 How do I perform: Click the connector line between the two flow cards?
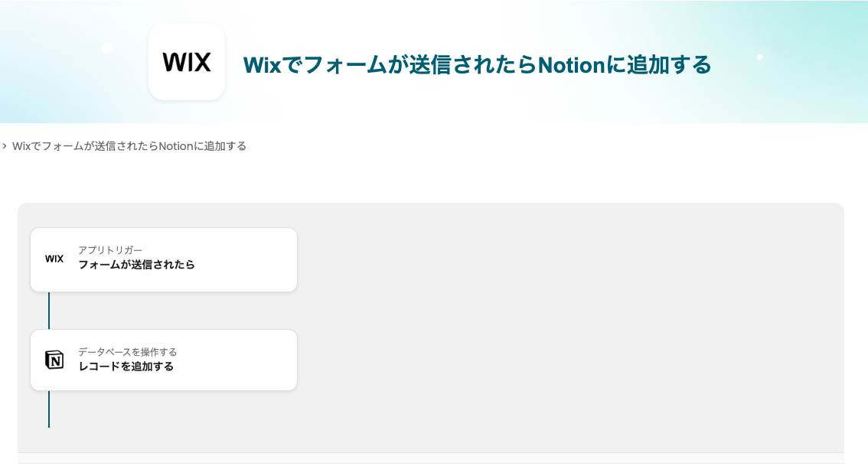pyautogui.click(x=49, y=310)
